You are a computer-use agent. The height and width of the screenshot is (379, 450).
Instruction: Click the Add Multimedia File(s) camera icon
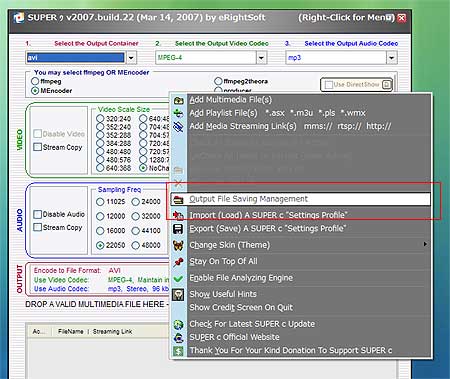click(178, 100)
